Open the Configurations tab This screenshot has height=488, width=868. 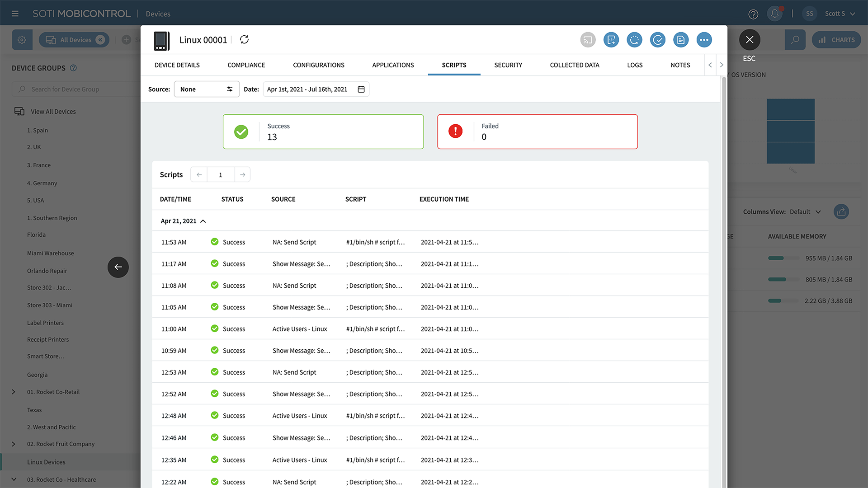tap(319, 65)
